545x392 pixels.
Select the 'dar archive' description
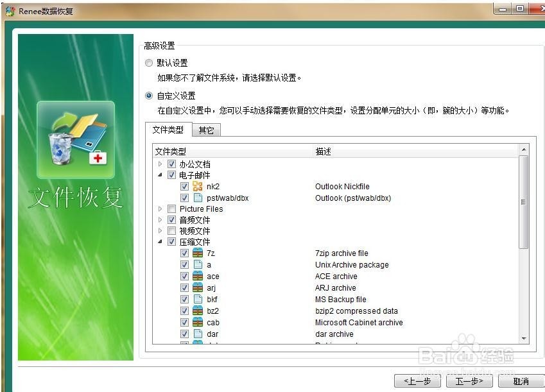[334, 334]
